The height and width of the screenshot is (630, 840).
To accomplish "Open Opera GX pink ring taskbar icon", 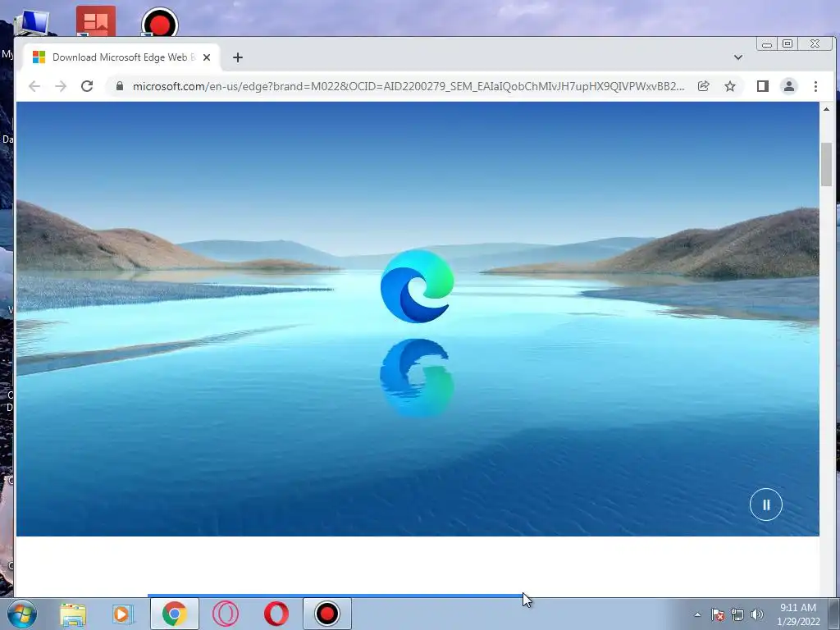I will point(226,614).
